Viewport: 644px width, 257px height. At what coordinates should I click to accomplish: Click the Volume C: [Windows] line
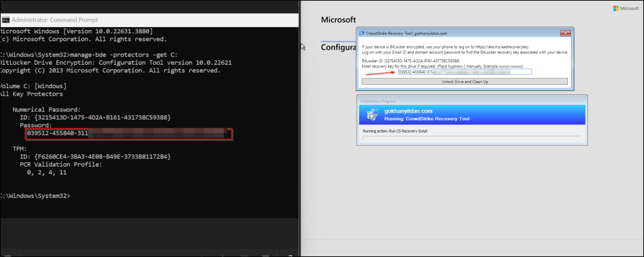tap(33, 86)
